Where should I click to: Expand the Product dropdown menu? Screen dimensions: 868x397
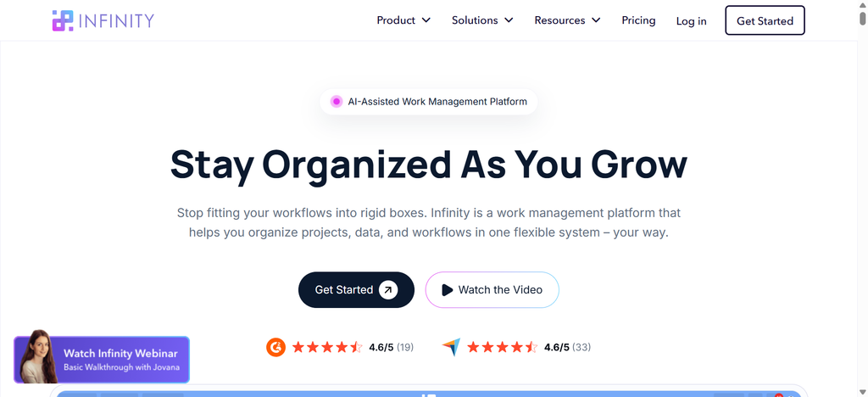(403, 20)
